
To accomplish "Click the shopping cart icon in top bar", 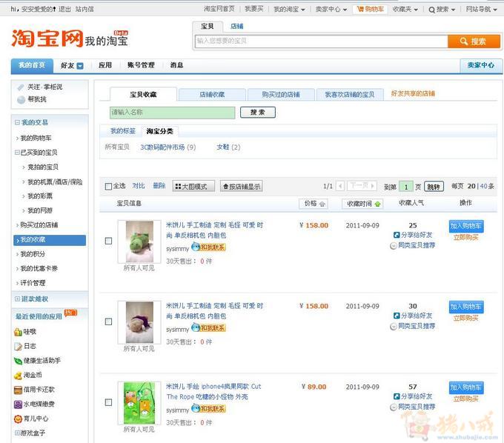I will [360, 9].
